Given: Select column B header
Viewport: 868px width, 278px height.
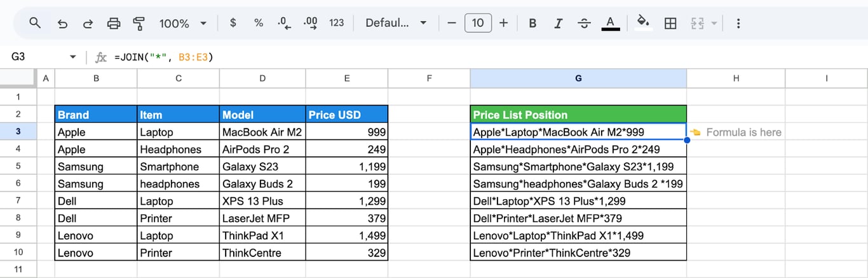Looking at the screenshot, I should [96, 78].
